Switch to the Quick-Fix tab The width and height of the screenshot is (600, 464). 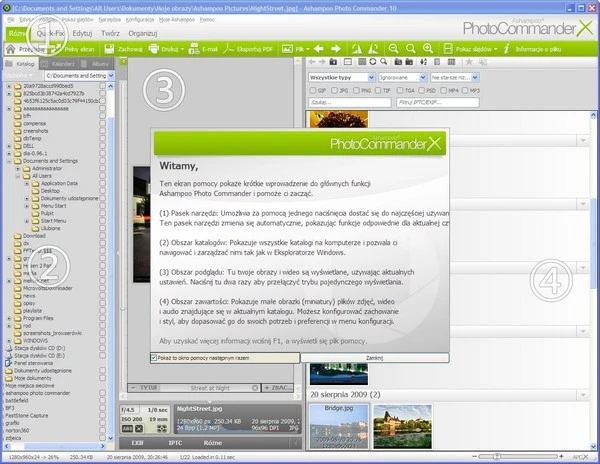[x=50, y=33]
